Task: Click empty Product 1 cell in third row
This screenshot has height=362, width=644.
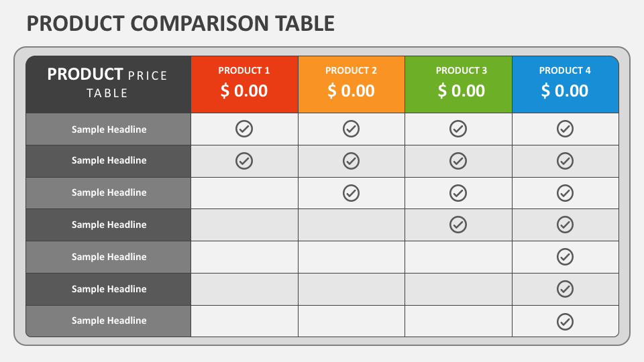Action: 244,193
